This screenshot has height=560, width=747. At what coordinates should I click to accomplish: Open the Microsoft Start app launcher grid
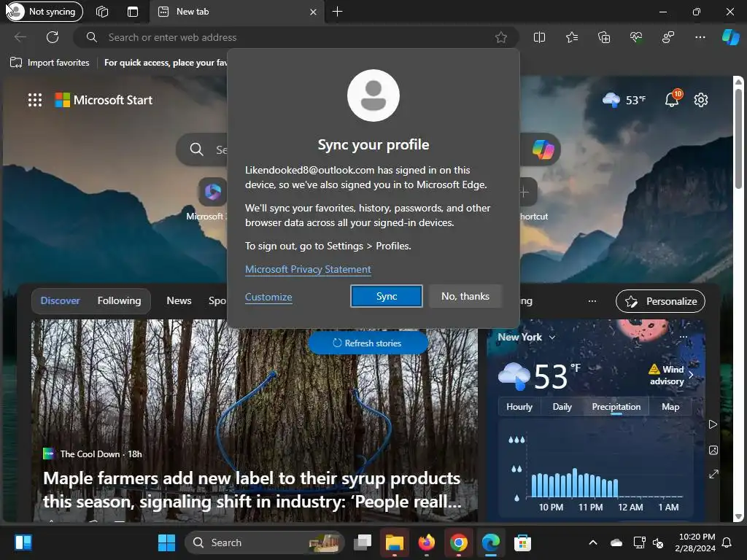point(35,100)
